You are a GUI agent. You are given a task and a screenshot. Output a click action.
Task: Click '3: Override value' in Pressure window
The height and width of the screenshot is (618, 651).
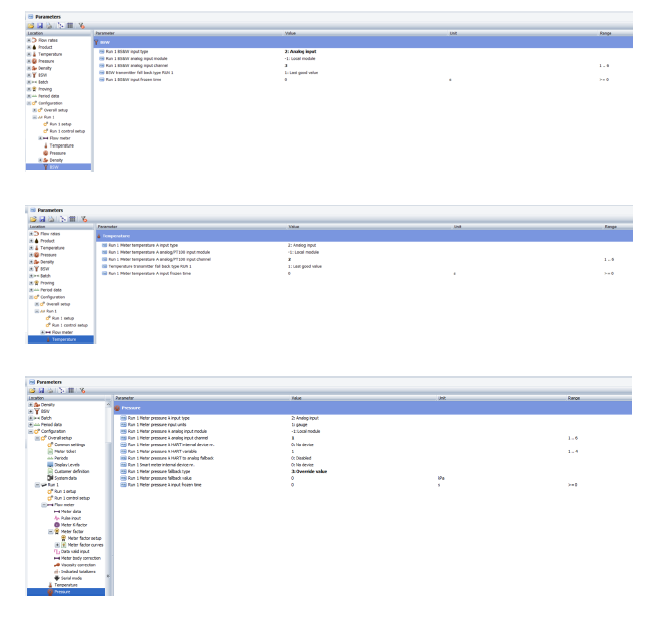pyautogui.click(x=309, y=472)
